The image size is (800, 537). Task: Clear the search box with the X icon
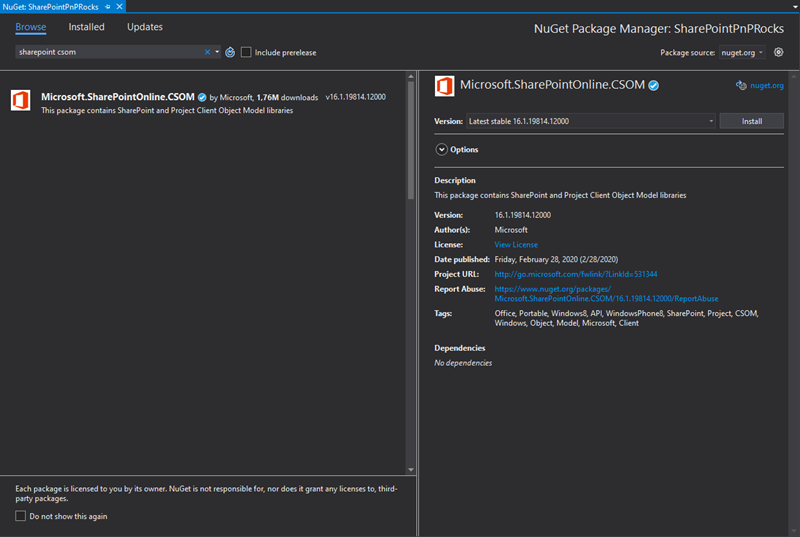pyautogui.click(x=208, y=52)
